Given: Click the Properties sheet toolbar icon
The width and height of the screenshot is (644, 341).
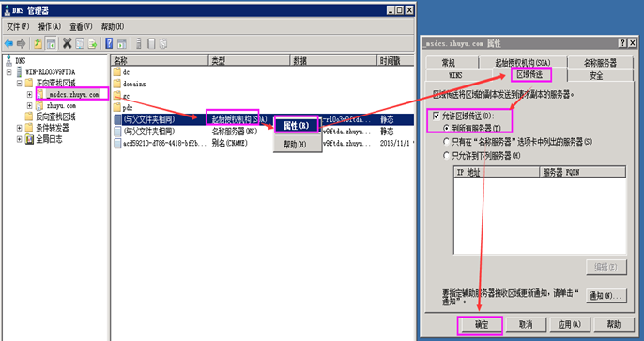Looking at the screenshot, I should (80, 43).
